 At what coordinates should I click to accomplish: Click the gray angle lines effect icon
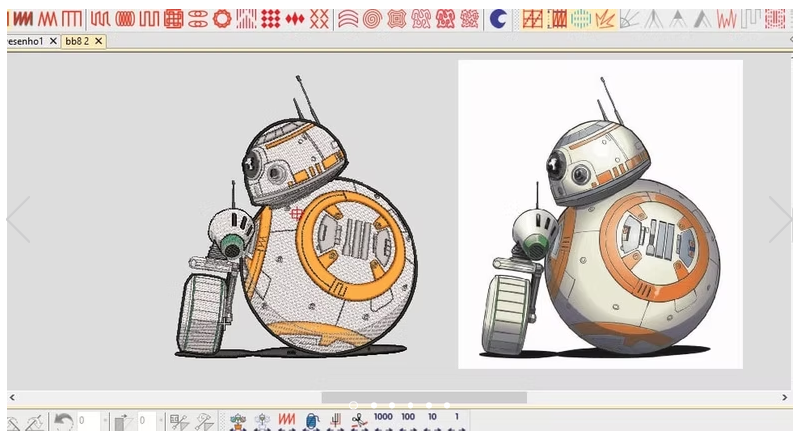[x=630, y=19]
